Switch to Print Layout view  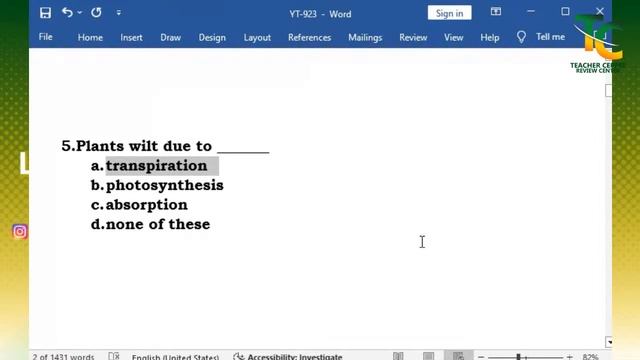[429, 356]
